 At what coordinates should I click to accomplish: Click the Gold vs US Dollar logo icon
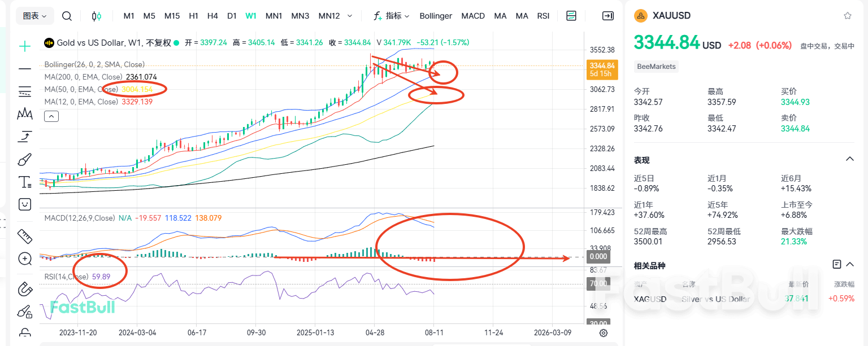[x=49, y=42]
